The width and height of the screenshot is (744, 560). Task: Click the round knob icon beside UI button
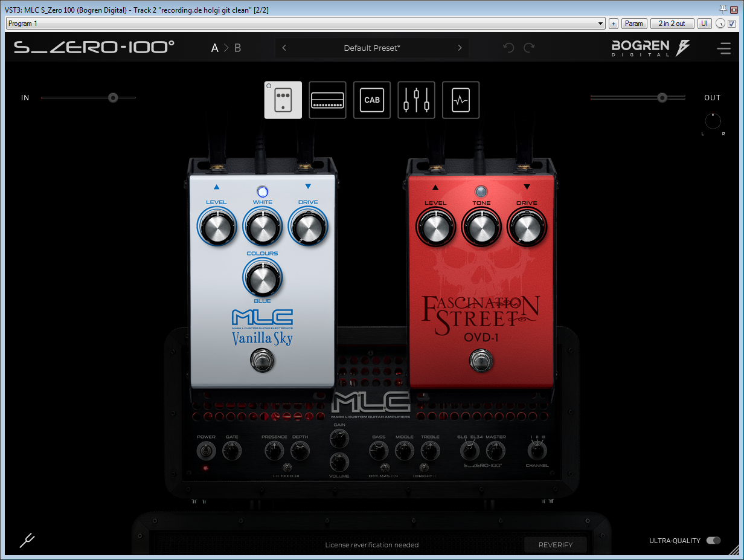click(x=720, y=24)
